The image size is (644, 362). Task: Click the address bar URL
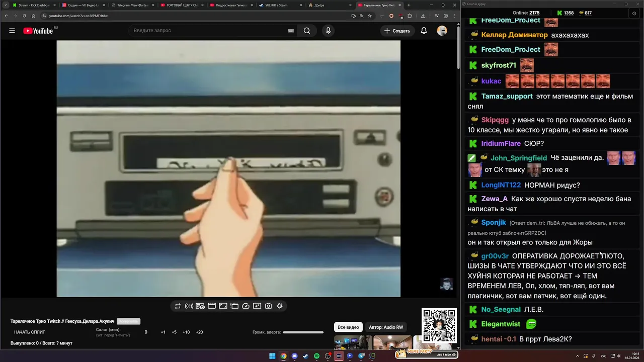pos(78,16)
